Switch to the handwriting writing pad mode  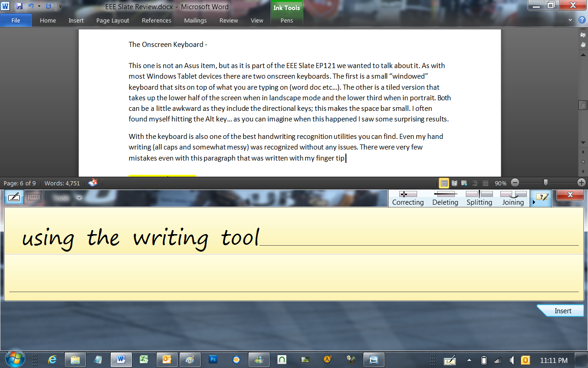[14, 197]
